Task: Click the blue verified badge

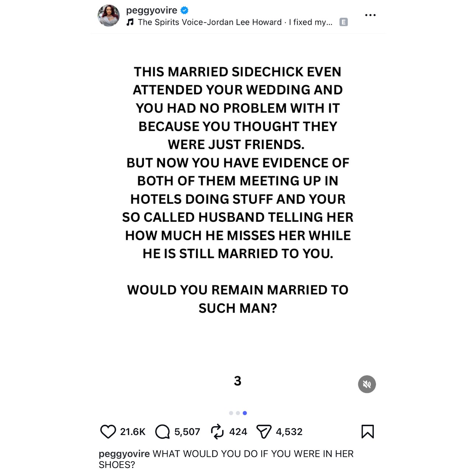Action: 184,10
